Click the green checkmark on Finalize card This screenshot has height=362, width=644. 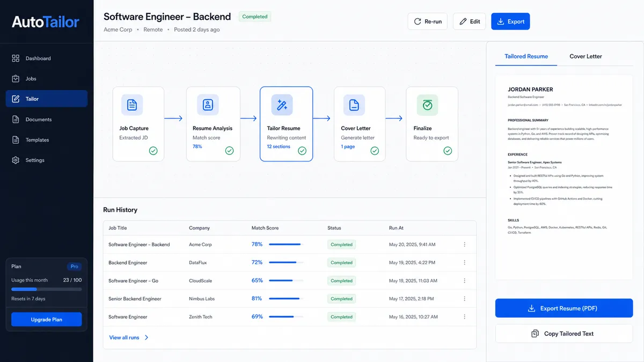(x=448, y=151)
